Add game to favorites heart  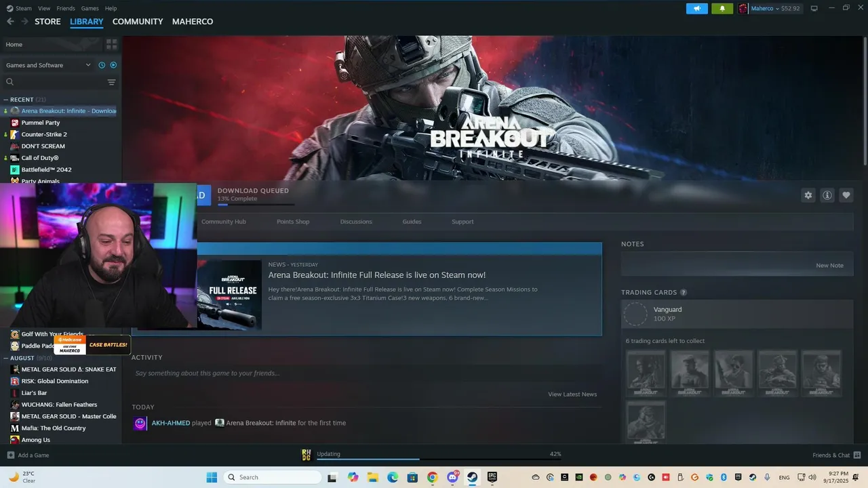[846, 195]
